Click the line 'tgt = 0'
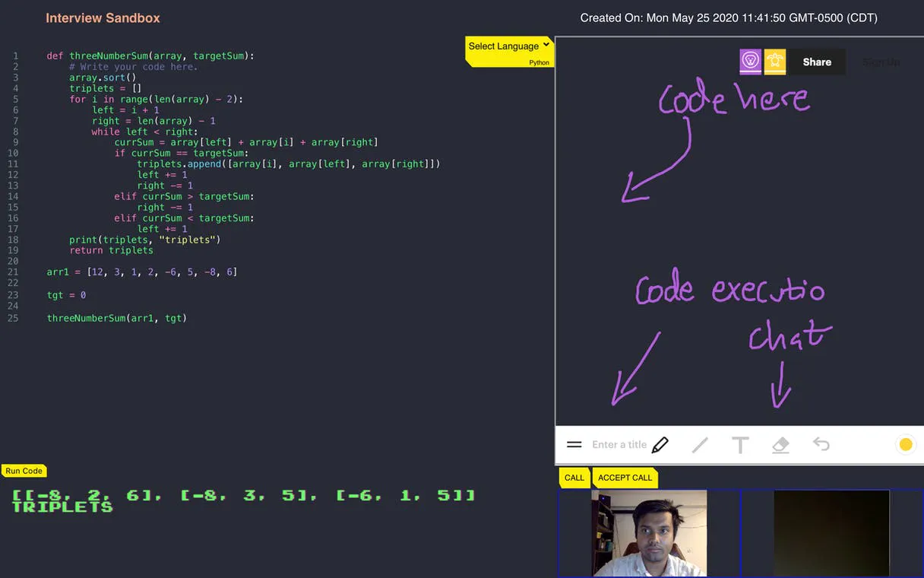 point(66,295)
